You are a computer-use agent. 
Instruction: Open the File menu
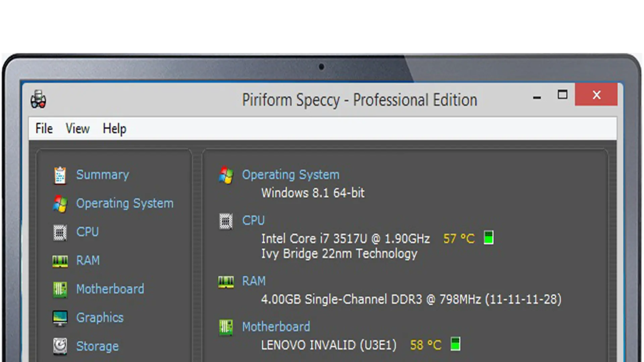[44, 129]
